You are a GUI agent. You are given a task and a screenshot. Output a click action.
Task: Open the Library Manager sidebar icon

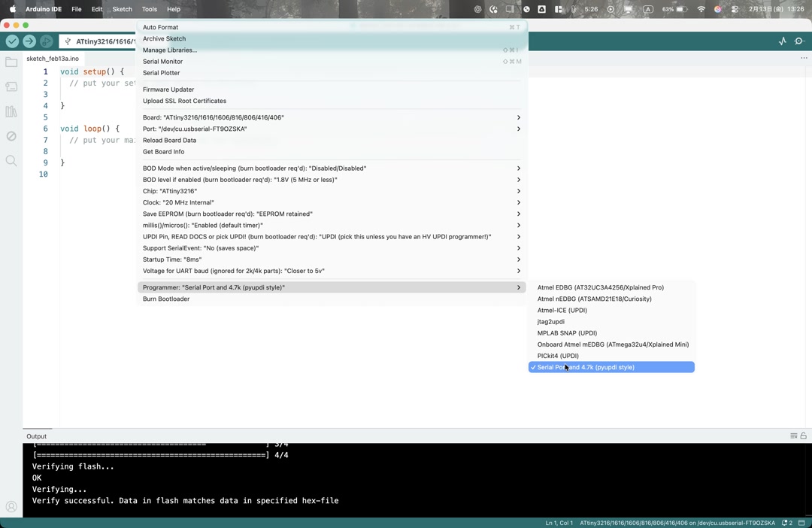coord(11,111)
